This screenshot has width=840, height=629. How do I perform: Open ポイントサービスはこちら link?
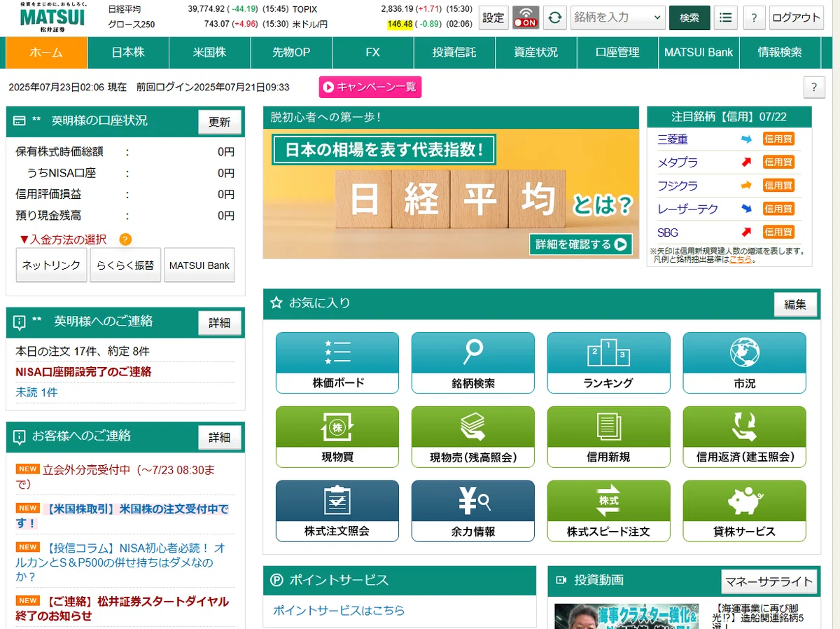click(339, 610)
